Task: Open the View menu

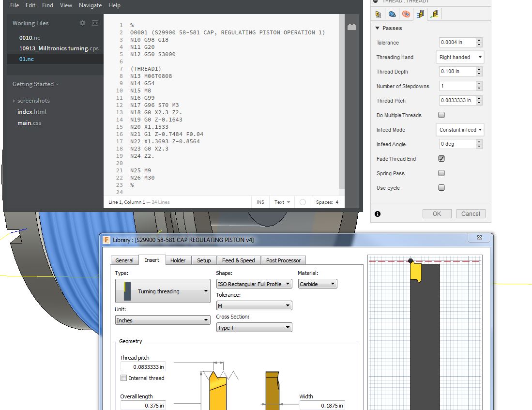Action: click(66, 5)
